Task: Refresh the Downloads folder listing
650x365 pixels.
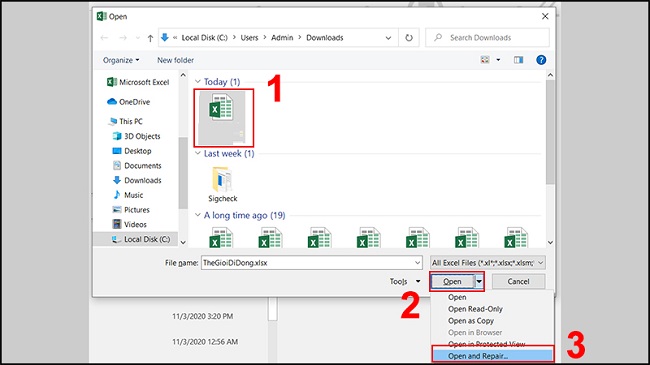Action: tap(409, 38)
